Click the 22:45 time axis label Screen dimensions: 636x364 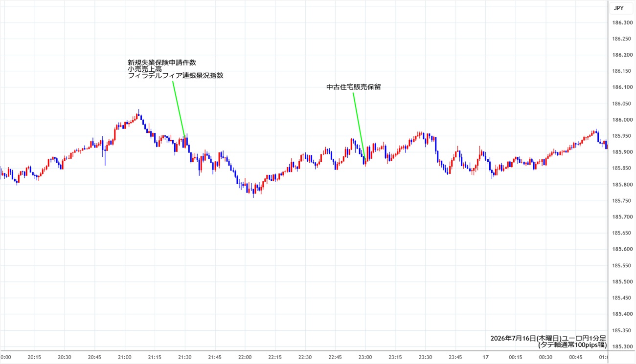click(x=336, y=357)
